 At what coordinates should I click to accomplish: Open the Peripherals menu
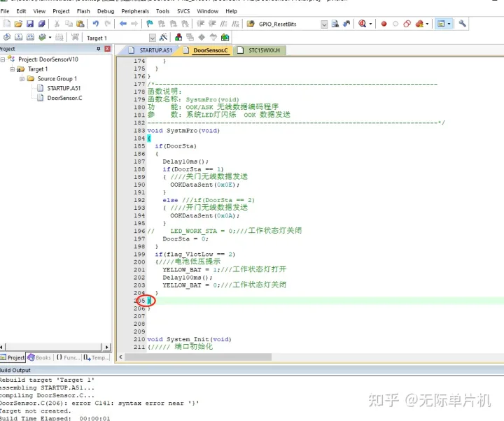coord(134,11)
